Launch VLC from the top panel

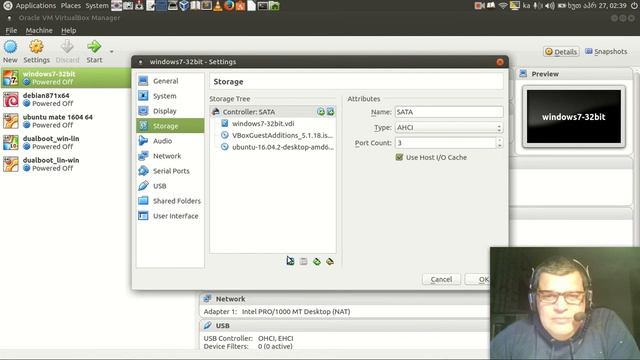tap(218, 6)
